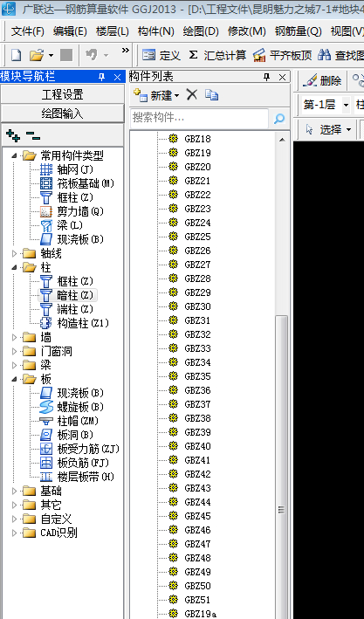Click the 定义 toolbar button
The image size is (364, 619).
pos(161,55)
